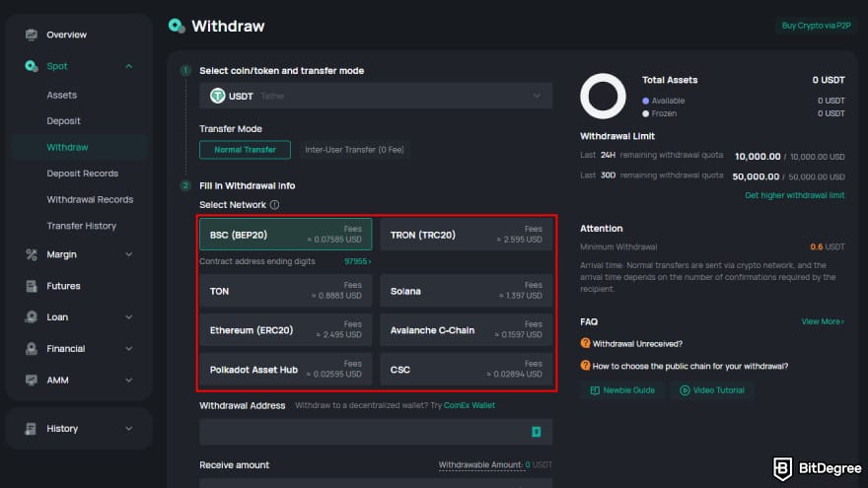The width and height of the screenshot is (868, 488).
Task: Click Buy Crypto via P2P button
Action: (x=816, y=26)
